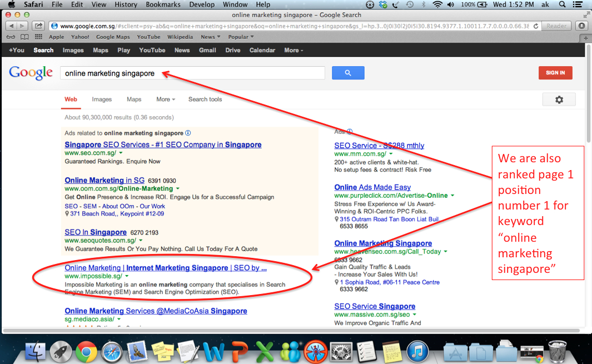Open YouTube bookmark in bookmarks bar
The width and height of the screenshot is (592, 364).
[x=148, y=37]
